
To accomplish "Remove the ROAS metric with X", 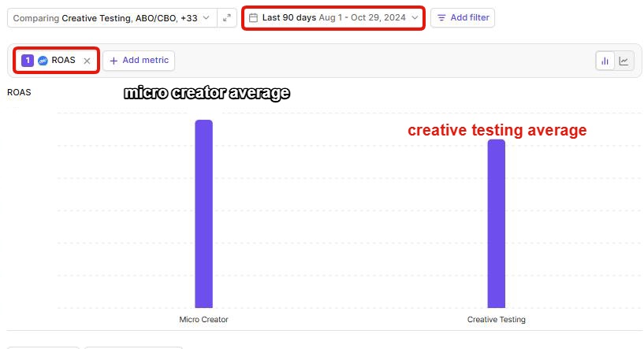I will coord(87,61).
